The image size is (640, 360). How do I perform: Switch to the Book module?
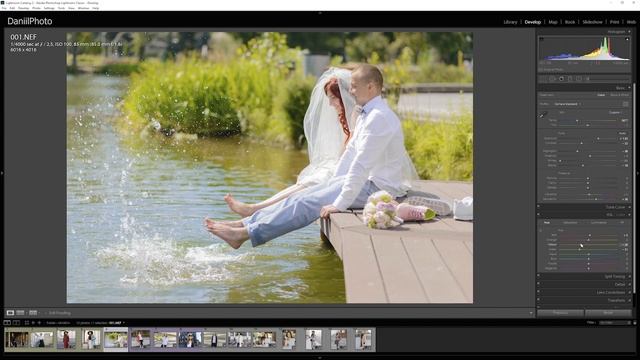point(570,22)
